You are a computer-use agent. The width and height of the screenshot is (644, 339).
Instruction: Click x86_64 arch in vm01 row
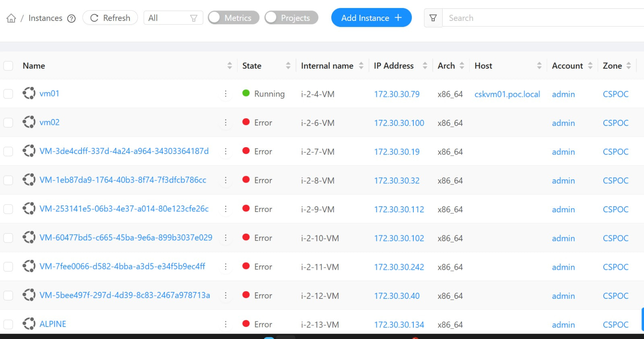click(450, 94)
